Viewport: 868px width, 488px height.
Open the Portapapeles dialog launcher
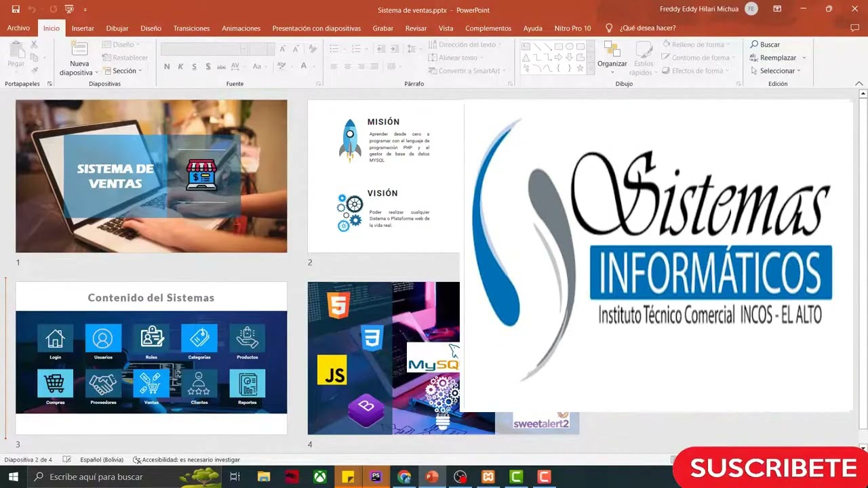tap(49, 84)
